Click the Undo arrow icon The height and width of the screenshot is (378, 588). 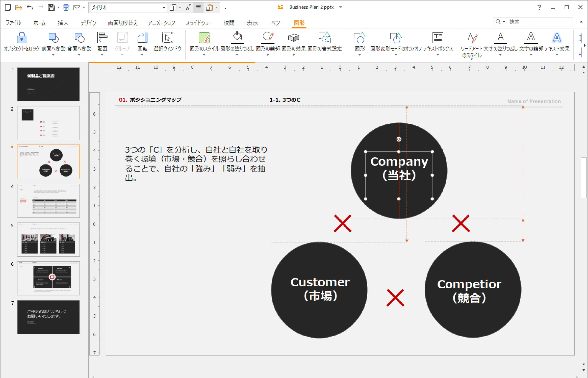coord(30,8)
